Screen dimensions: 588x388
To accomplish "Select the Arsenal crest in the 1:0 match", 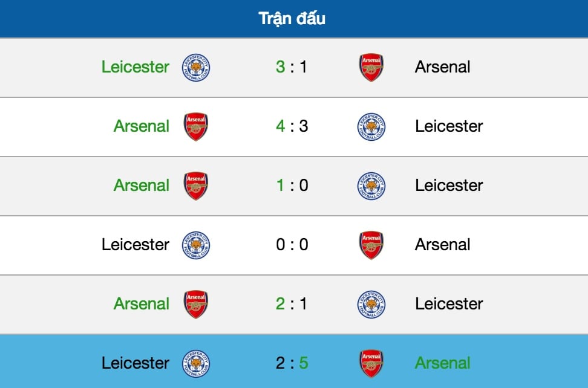I will 195,186.
